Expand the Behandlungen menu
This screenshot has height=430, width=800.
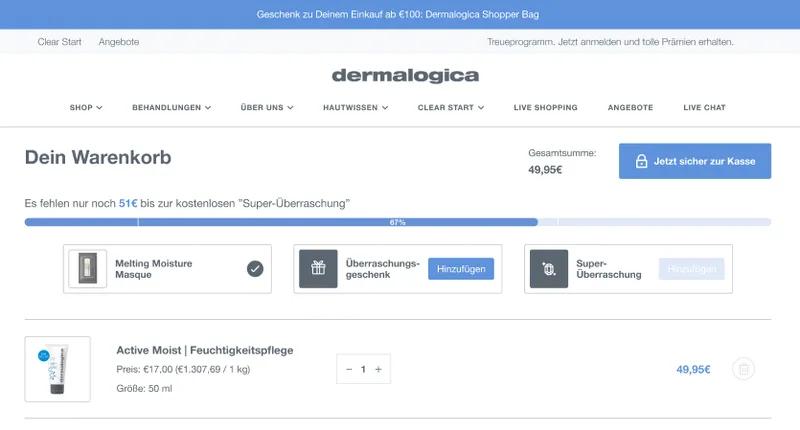pos(171,108)
